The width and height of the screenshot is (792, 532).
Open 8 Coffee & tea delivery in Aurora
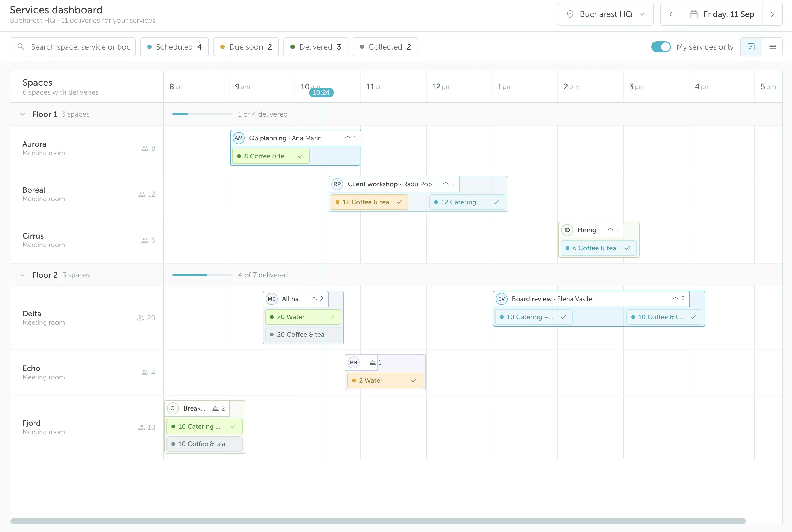click(271, 156)
